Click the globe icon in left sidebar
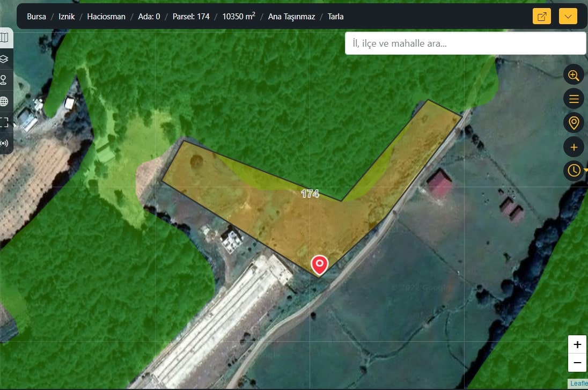 point(4,101)
